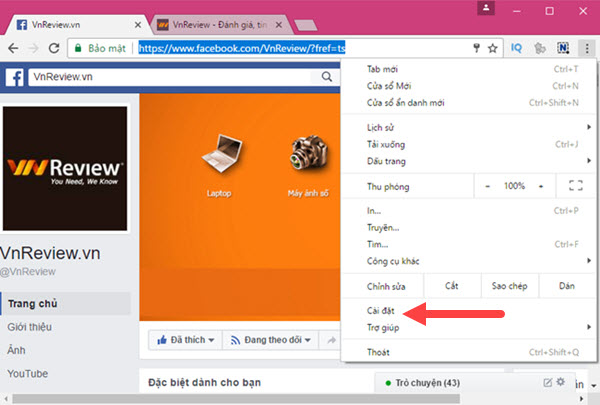Open Ảnh in the page sidebar
Screen dimensions: 600x405
(x=16, y=350)
